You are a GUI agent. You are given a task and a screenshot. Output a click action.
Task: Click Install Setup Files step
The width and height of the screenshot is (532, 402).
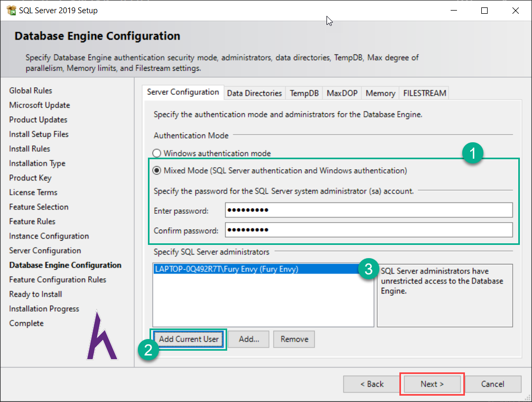click(39, 134)
